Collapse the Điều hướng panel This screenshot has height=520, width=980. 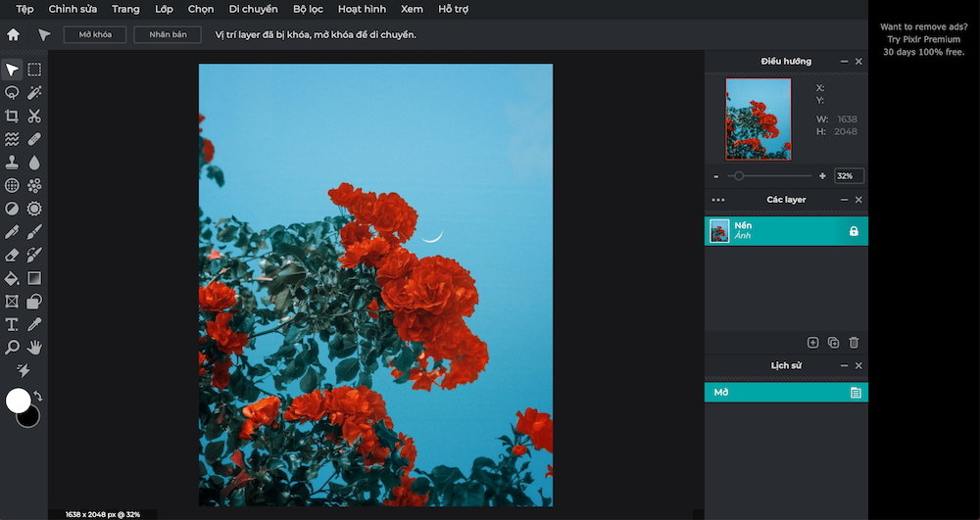pos(845,61)
